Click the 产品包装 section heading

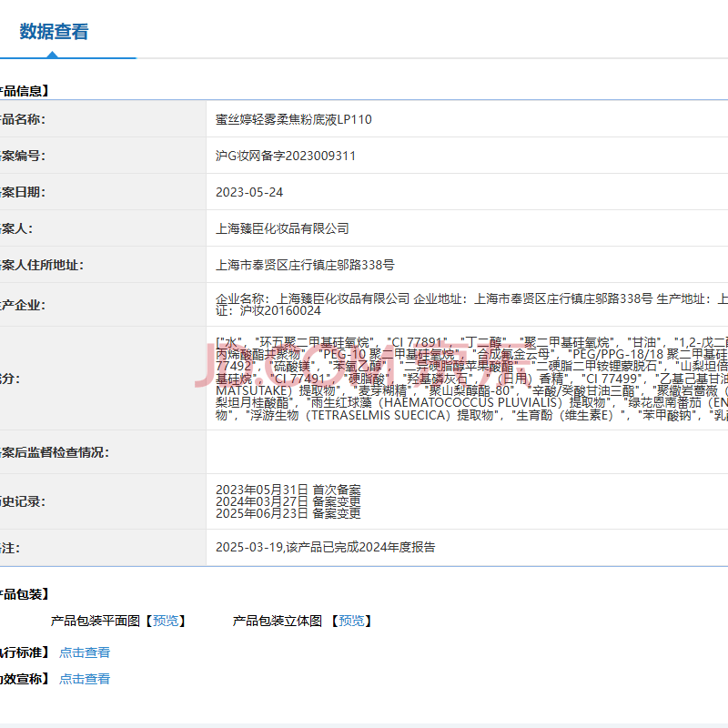(25, 594)
